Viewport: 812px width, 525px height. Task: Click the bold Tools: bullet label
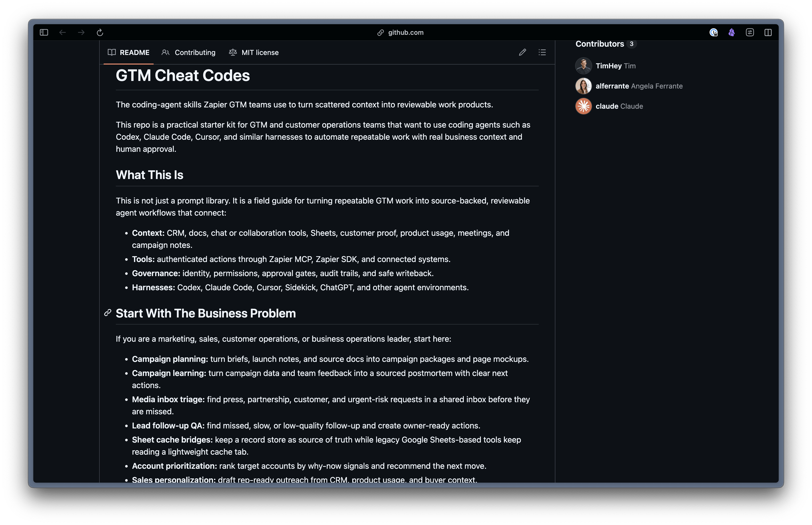pos(143,259)
